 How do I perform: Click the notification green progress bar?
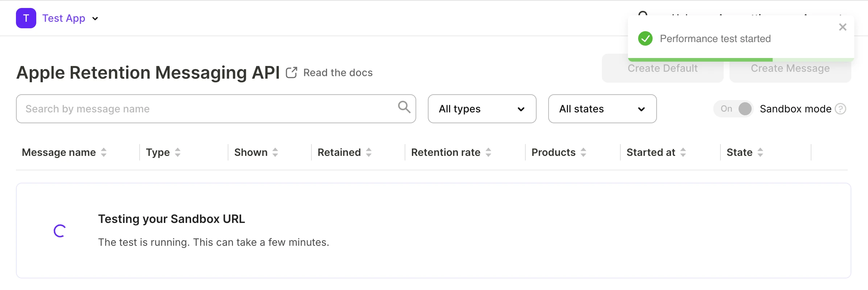(700, 59)
